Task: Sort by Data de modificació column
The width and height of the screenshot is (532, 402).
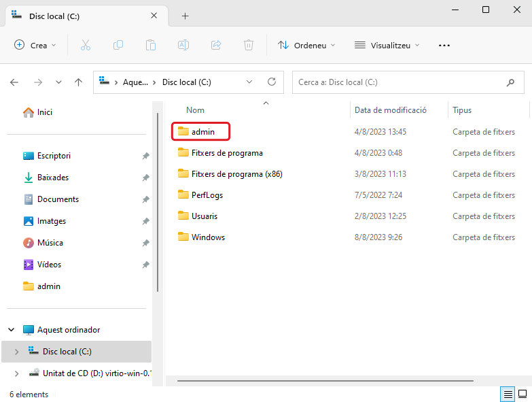Action: (x=391, y=110)
